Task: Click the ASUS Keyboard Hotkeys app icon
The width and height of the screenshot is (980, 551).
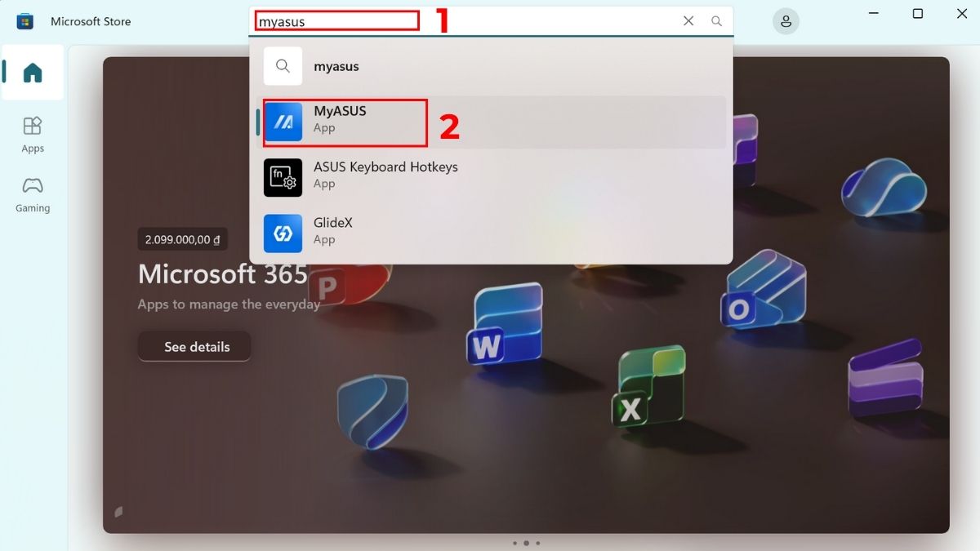Action: click(x=282, y=177)
